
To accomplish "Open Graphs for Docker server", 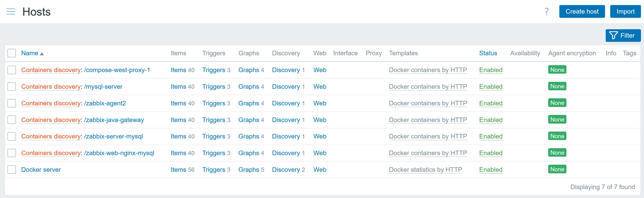I will click(x=249, y=170).
